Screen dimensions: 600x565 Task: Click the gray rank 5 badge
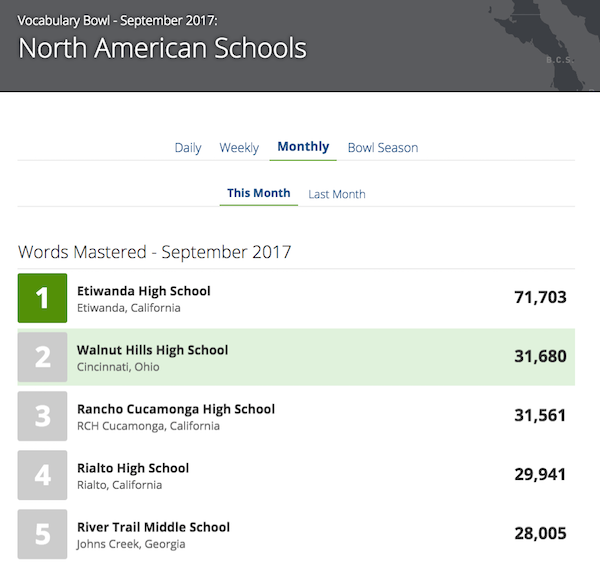pyautogui.click(x=42, y=534)
